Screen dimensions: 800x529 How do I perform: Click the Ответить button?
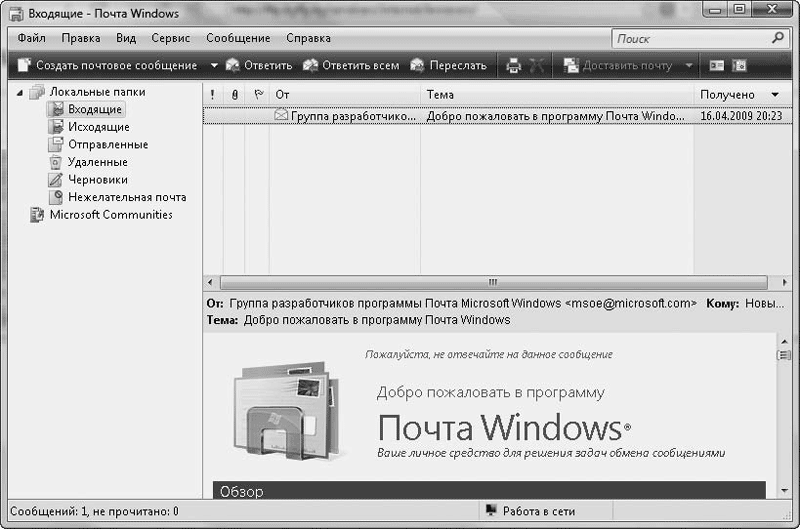click(259, 66)
